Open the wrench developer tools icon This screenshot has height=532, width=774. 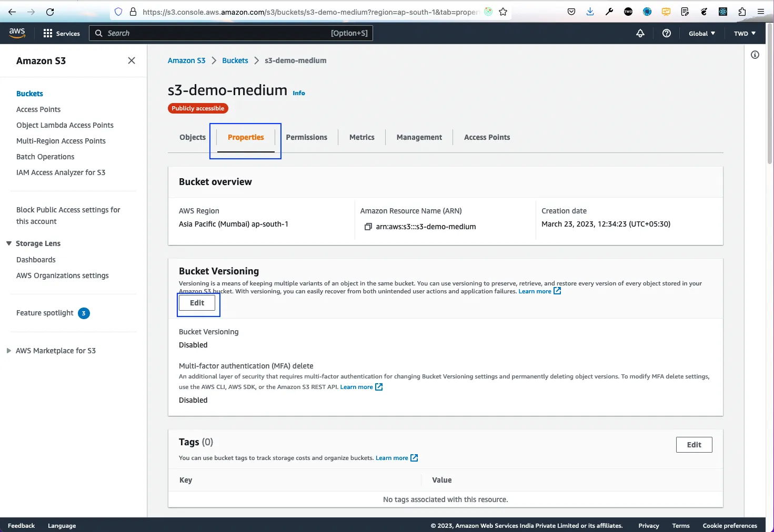[x=609, y=12]
